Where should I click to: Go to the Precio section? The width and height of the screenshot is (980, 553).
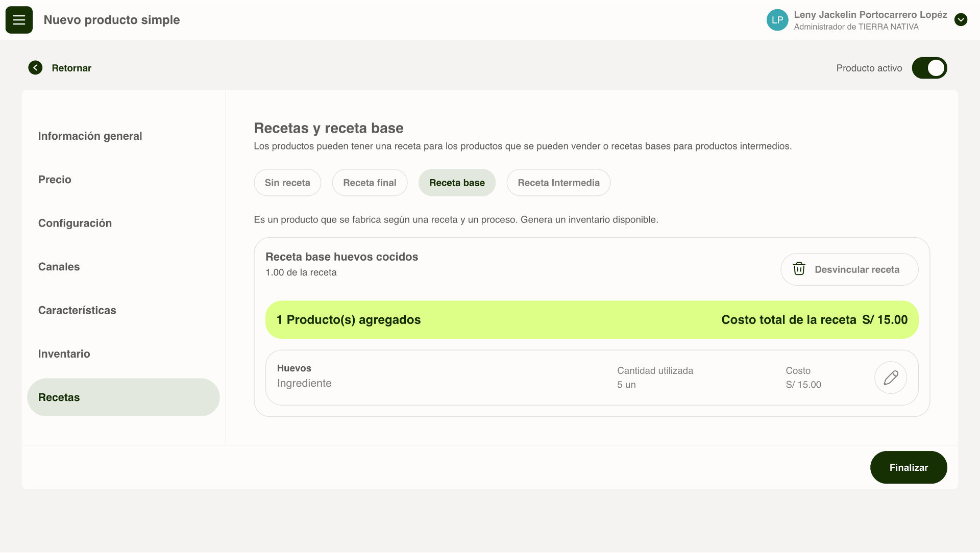[55, 180]
